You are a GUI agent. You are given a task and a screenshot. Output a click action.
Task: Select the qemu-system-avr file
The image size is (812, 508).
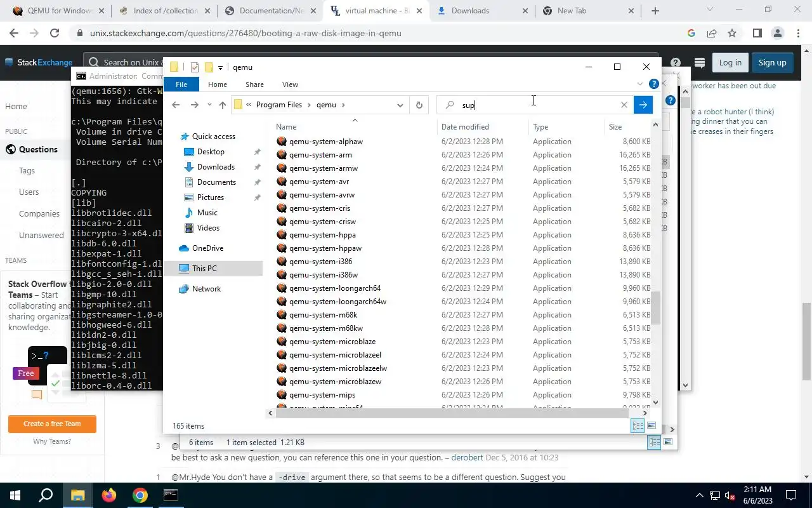(319, 182)
